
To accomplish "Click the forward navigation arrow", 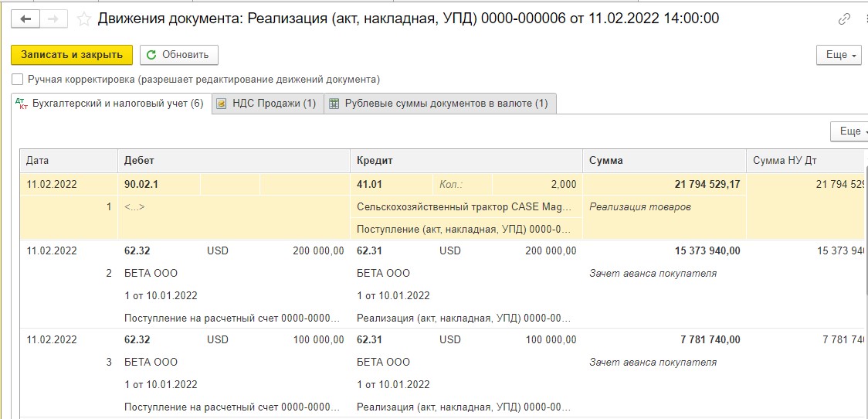I will pos(54,19).
